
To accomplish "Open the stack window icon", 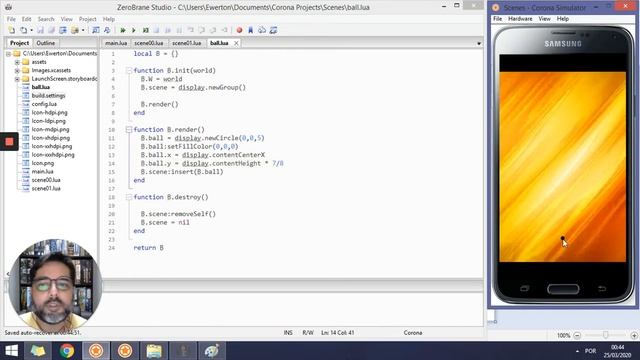I will pyautogui.click(x=262, y=30).
